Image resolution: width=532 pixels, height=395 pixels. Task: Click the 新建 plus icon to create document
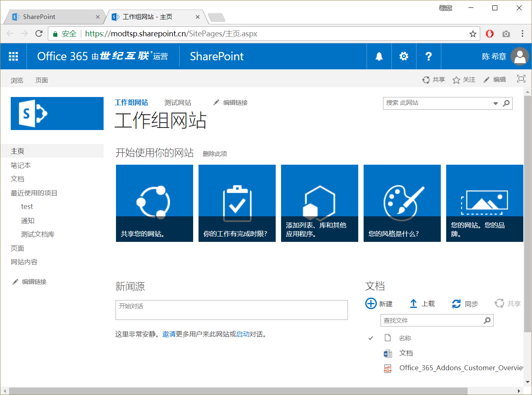point(371,303)
